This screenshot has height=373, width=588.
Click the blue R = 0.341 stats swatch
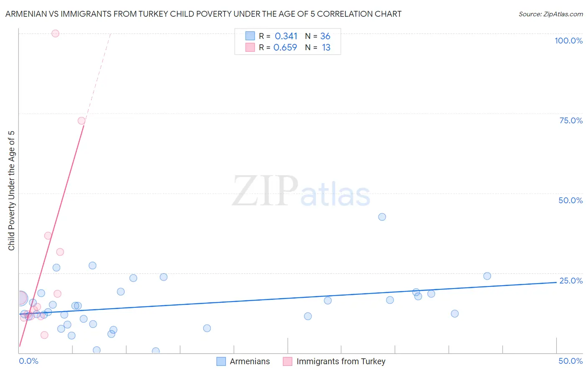pyautogui.click(x=250, y=36)
